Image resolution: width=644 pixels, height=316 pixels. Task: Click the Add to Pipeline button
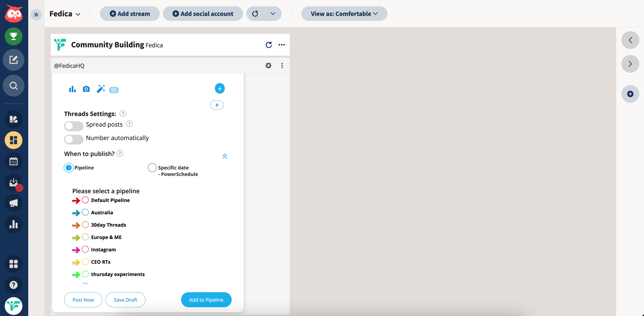[x=206, y=299]
